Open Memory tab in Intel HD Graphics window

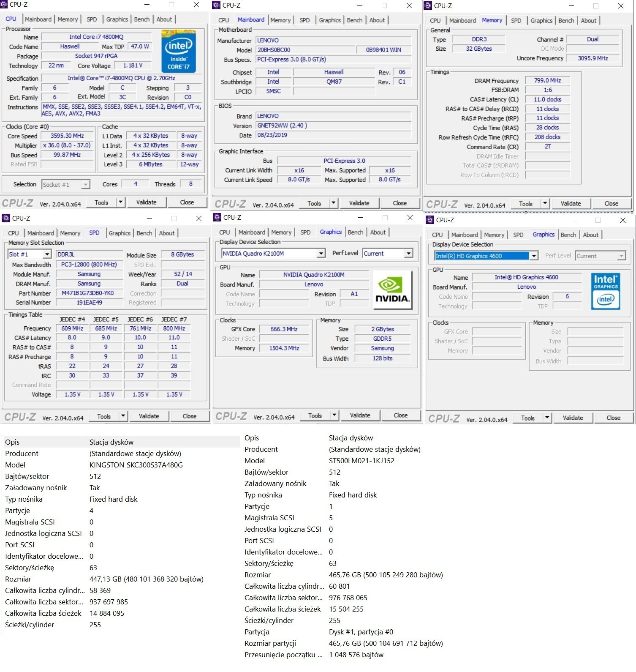[x=494, y=235]
